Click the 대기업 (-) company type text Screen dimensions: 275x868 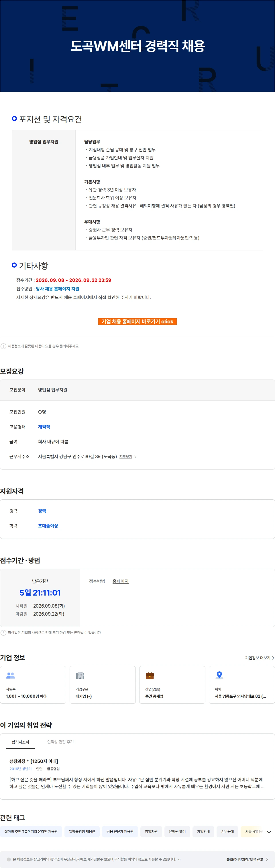(x=84, y=696)
